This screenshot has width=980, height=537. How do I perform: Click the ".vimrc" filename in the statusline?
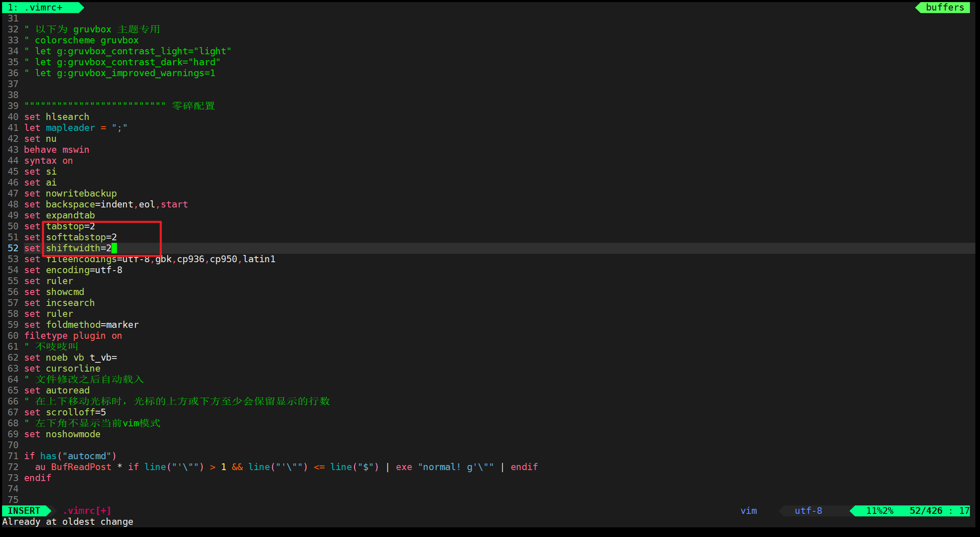[80, 510]
